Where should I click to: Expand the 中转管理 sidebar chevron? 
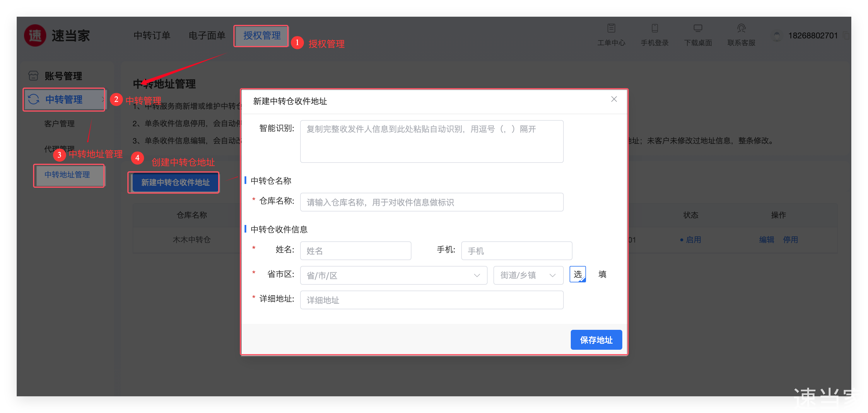(x=103, y=100)
